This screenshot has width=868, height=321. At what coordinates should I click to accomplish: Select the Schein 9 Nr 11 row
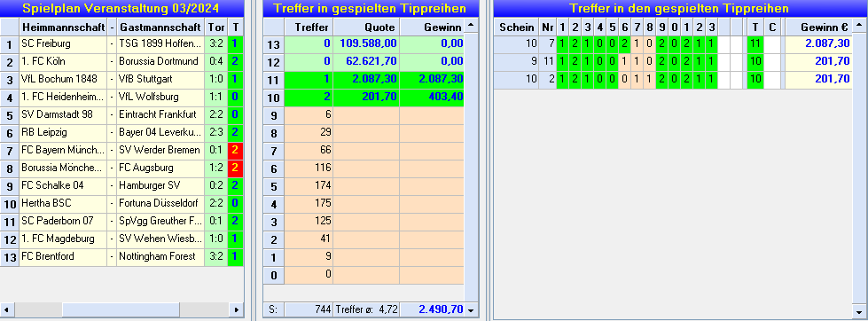pyautogui.click(x=672, y=63)
